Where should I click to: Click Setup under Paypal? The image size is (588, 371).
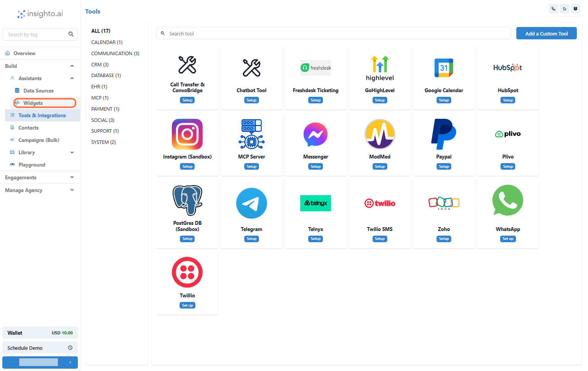pos(444,166)
